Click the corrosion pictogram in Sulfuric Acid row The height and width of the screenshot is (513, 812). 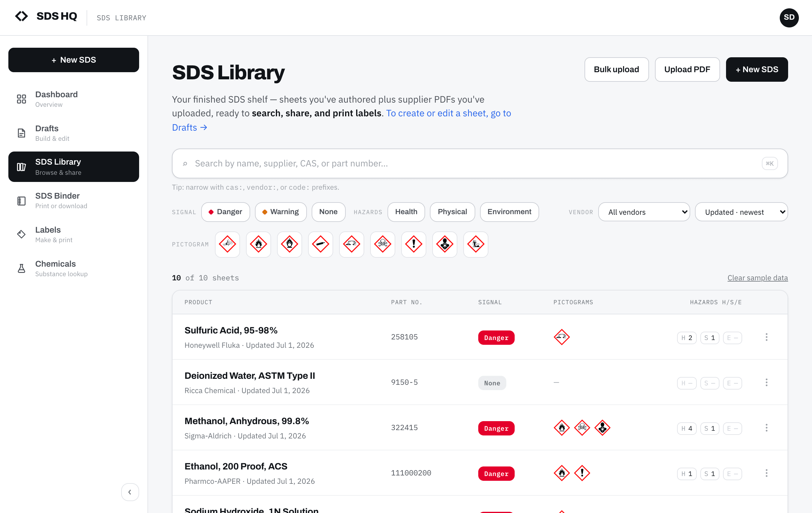click(x=562, y=337)
